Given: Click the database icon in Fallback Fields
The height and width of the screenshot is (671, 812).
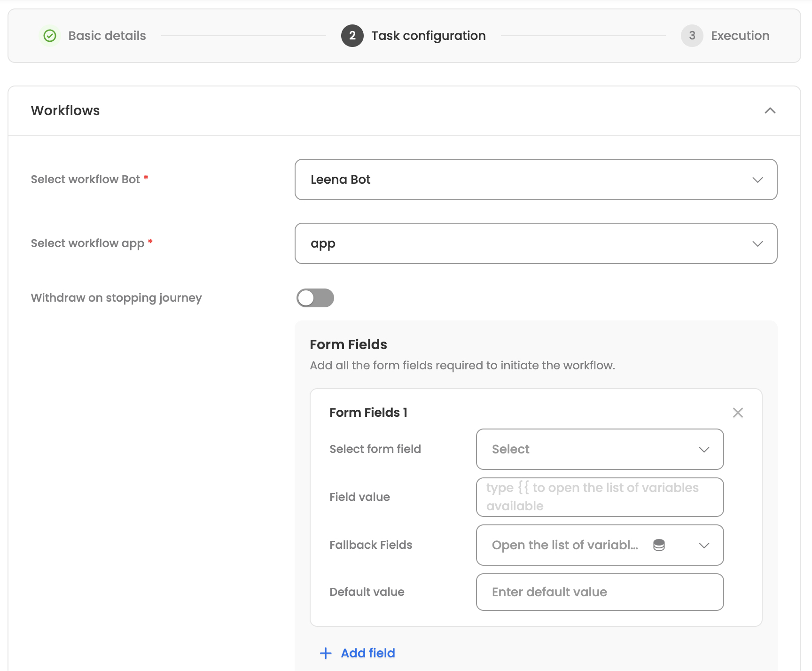Looking at the screenshot, I should (x=659, y=545).
